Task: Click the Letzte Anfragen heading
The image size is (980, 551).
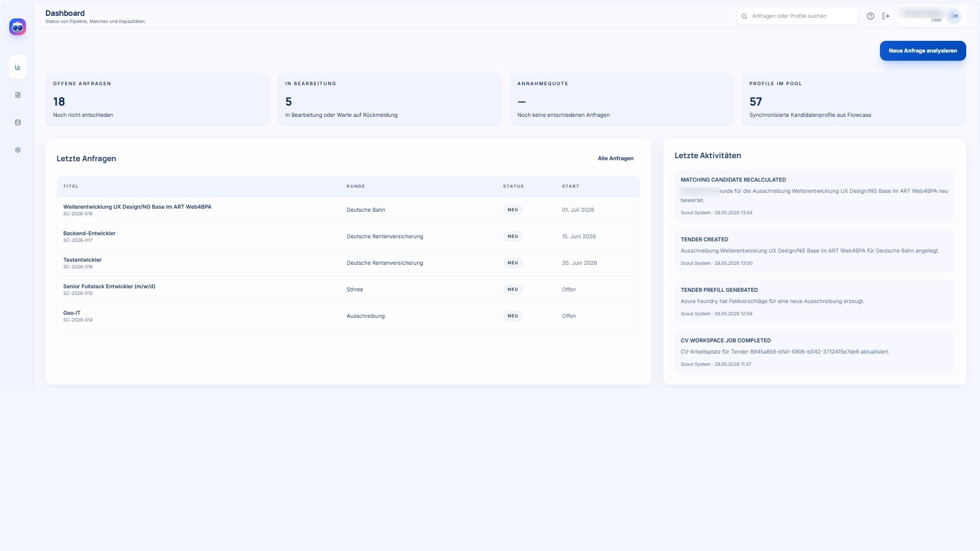Action: 86,159
